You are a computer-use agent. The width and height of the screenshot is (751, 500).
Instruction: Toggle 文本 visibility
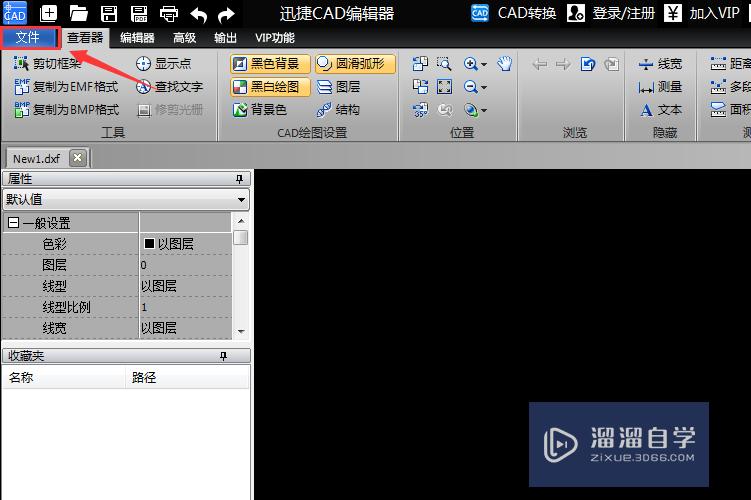point(660,110)
